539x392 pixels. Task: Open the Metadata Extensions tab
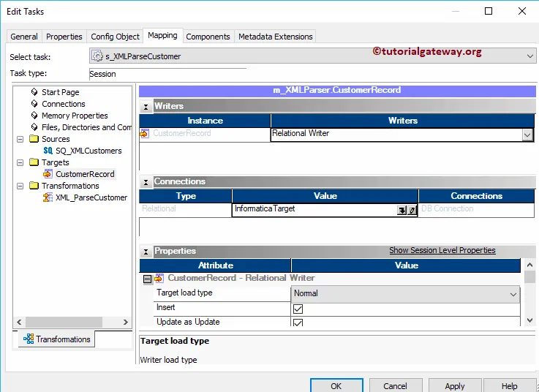click(x=275, y=37)
